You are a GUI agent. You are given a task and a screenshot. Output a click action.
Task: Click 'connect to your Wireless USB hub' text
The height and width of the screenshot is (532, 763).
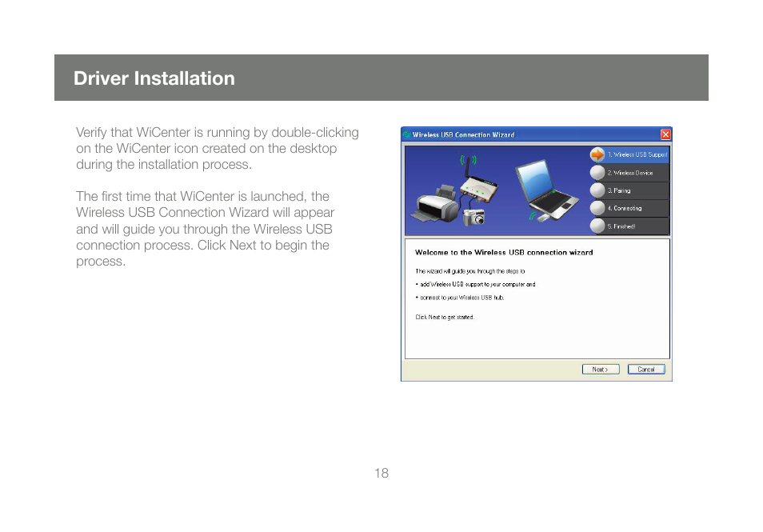461,298
